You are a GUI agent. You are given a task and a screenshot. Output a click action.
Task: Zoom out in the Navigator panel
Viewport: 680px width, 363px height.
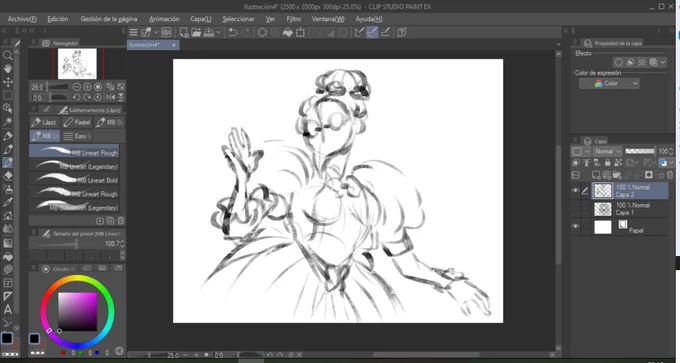click(x=76, y=87)
